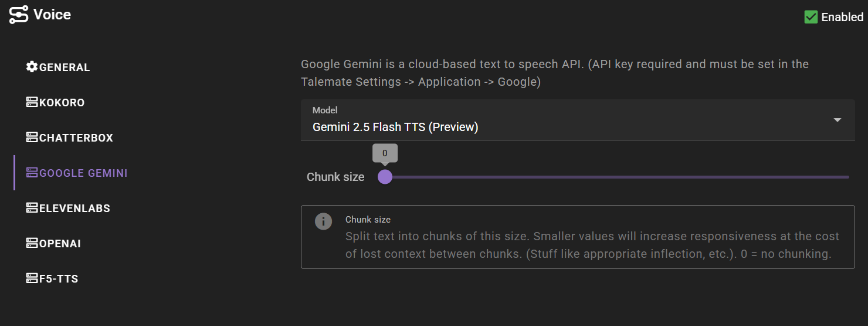The image size is (868, 326).
Task: Open the Model dropdown arrow
Action: coord(838,120)
